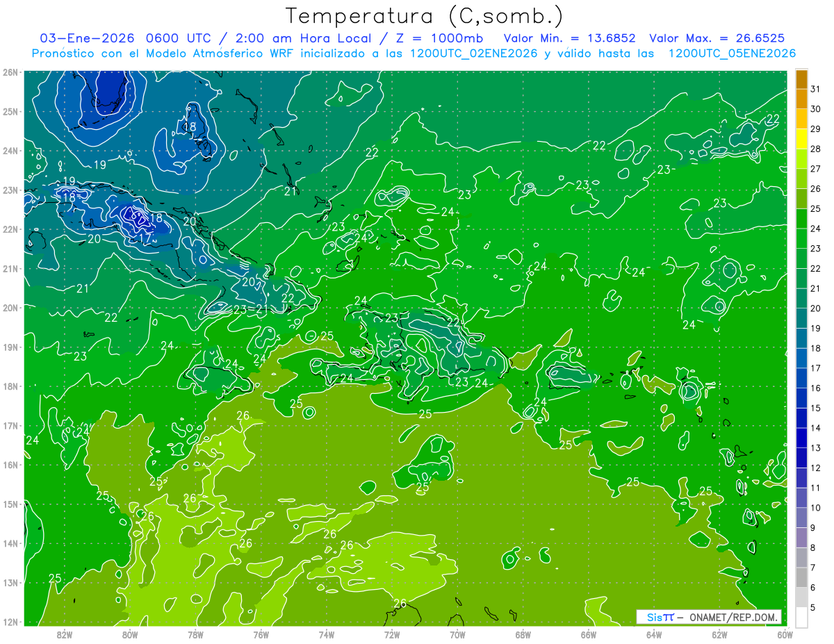The height and width of the screenshot is (644, 834).
Task: Click the latitude label "12N"
Action: point(10,622)
